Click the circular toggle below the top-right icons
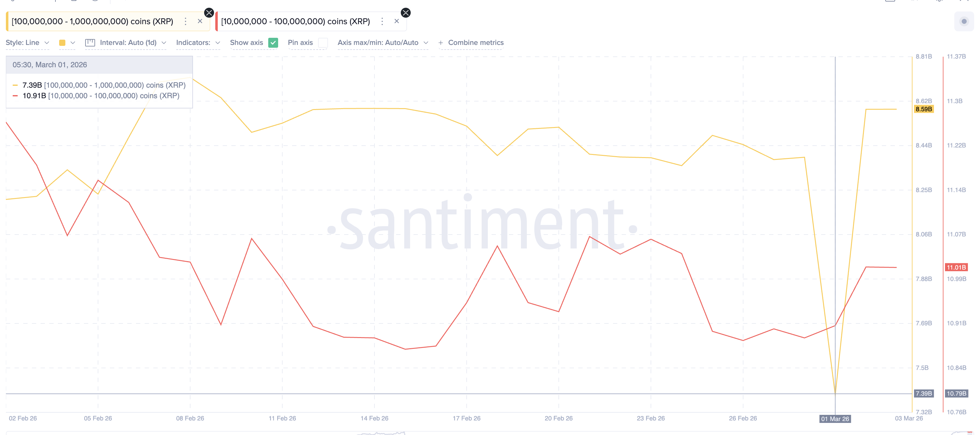Screen dimensions: 980x435 tap(964, 22)
